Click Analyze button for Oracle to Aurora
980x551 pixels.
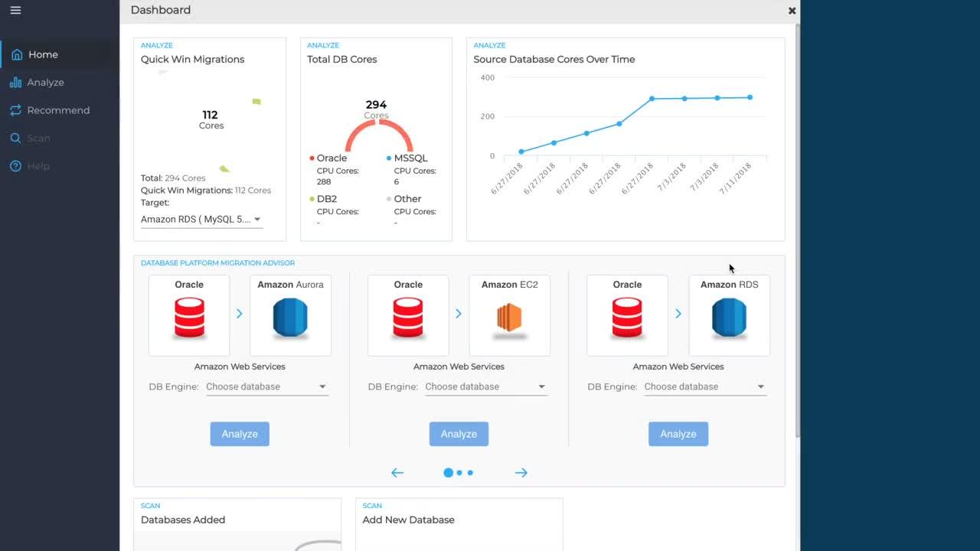click(x=240, y=434)
